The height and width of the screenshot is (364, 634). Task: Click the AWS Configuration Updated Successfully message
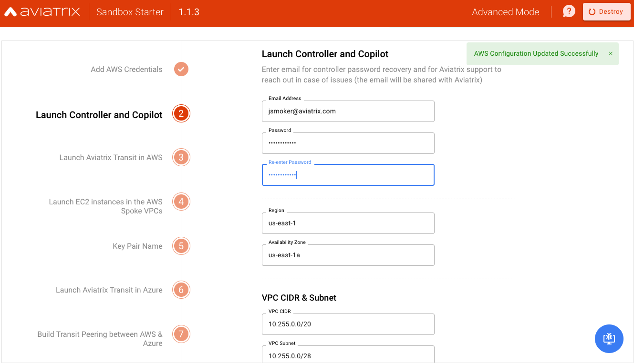(536, 54)
